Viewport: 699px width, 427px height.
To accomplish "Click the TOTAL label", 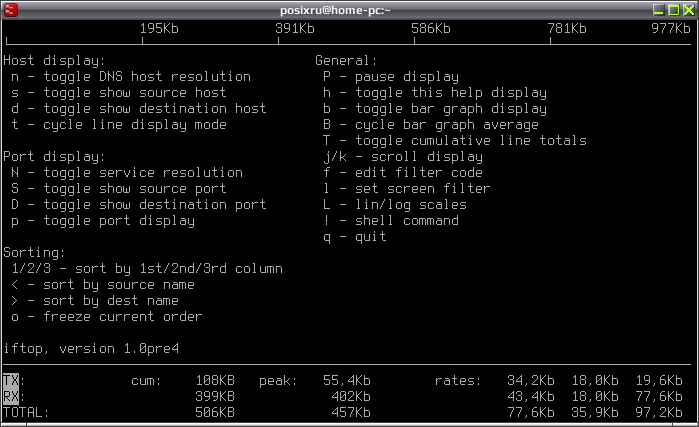I will point(24,413).
